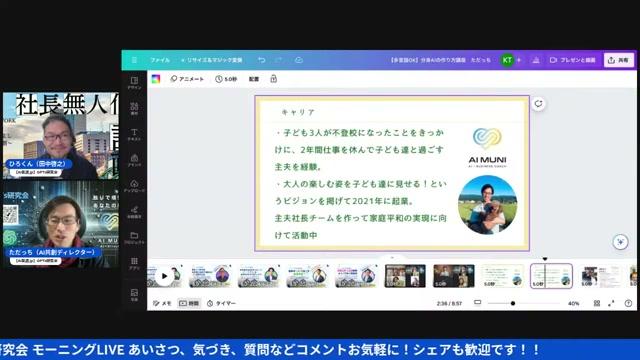Click ひろくん webcam video tile
640x360 pixels.
[x=61, y=136]
